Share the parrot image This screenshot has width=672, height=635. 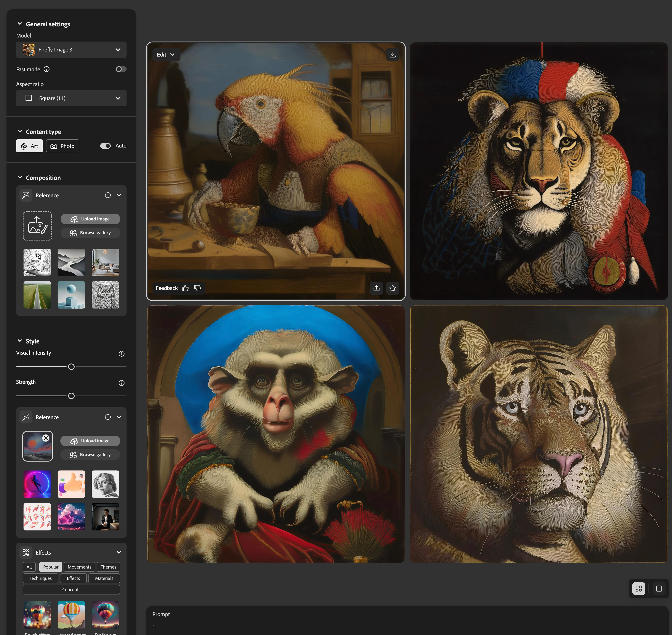tap(376, 288)
